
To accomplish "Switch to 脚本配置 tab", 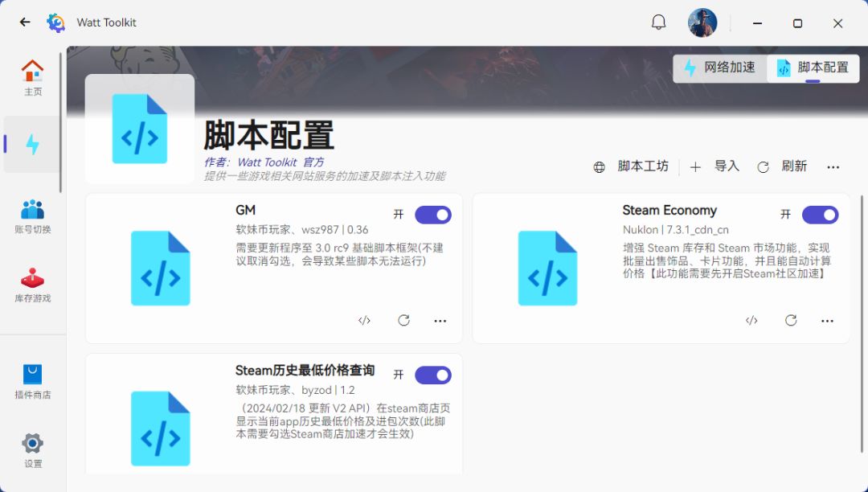I will 813,68.
